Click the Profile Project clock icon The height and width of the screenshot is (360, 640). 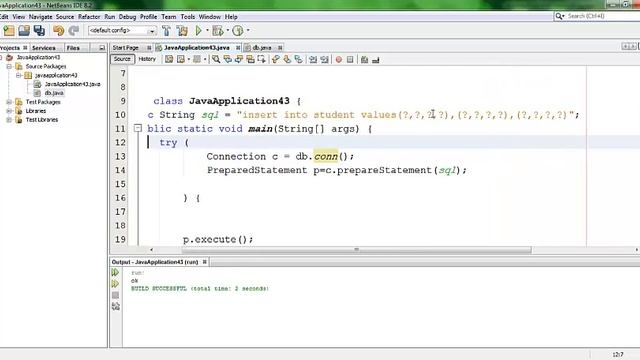click(238, 31)
